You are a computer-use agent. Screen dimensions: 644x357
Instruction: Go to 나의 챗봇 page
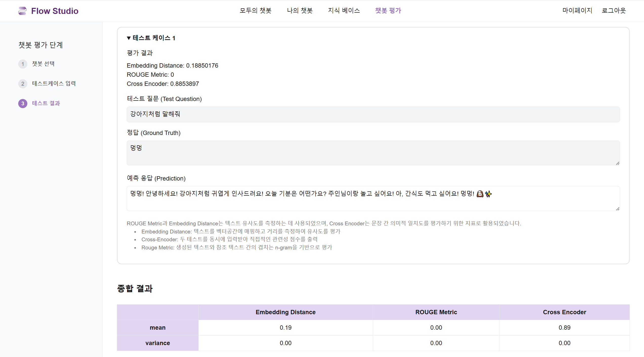tap(300, 11)
